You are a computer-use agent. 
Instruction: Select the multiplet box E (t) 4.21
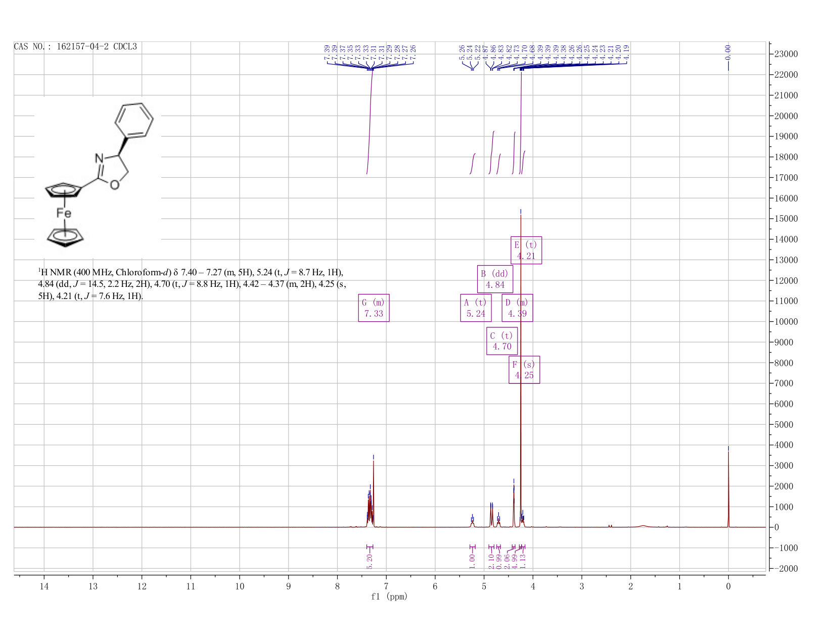(526, 250)
